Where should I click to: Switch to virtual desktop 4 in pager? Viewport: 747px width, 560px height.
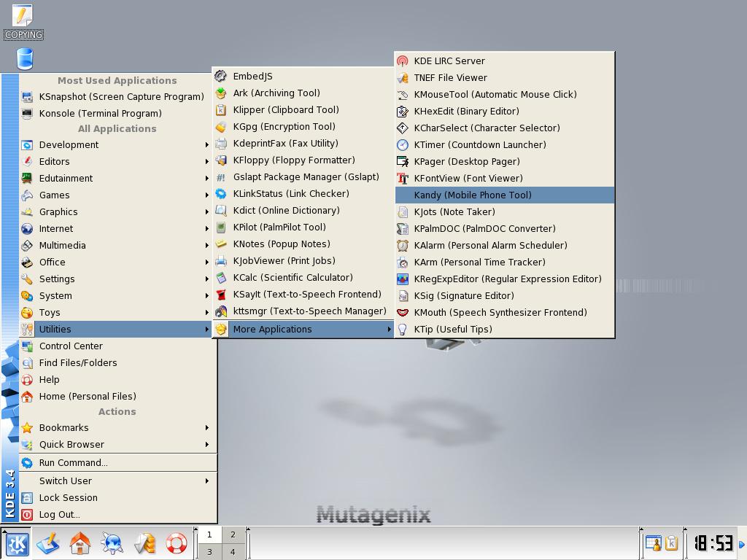click(233, 552)
